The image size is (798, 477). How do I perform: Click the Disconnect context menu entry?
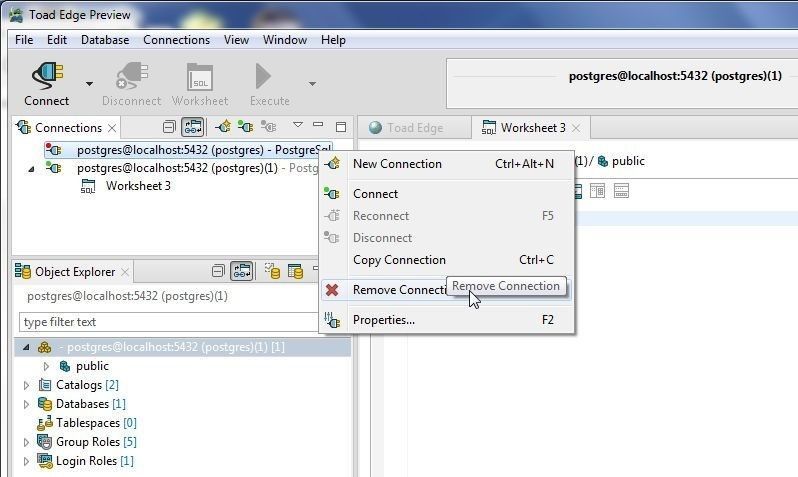coord(447,238)
